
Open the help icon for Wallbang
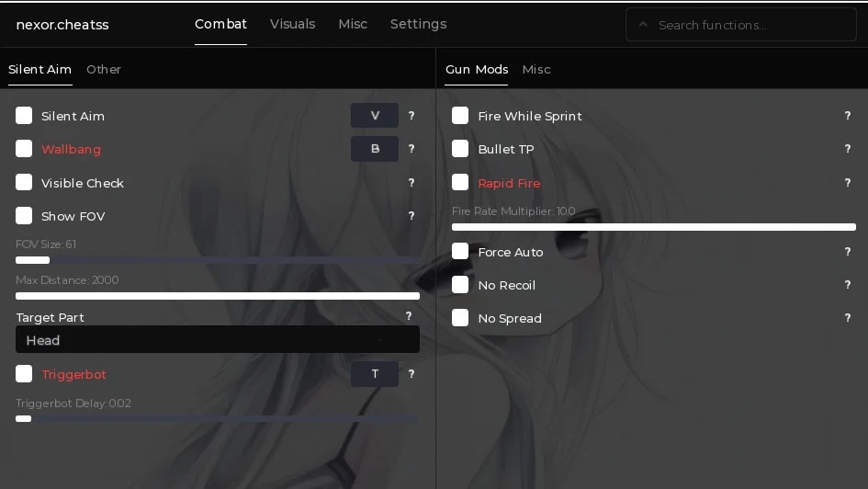click(x=411, y=149)
